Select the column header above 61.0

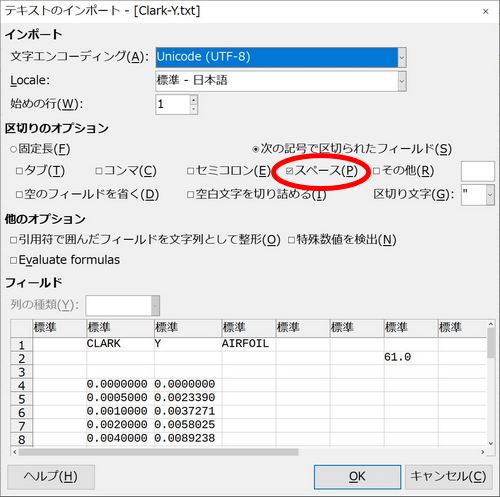(411, 328)
